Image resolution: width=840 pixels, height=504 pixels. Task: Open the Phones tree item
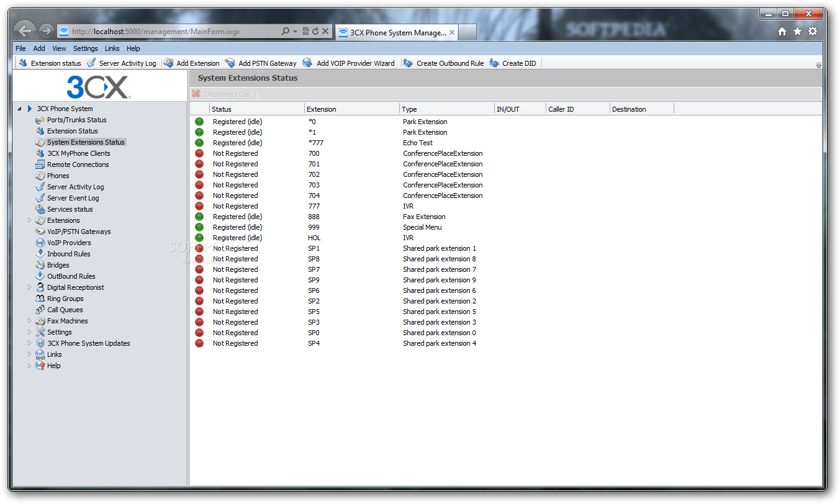click(58, 176)
